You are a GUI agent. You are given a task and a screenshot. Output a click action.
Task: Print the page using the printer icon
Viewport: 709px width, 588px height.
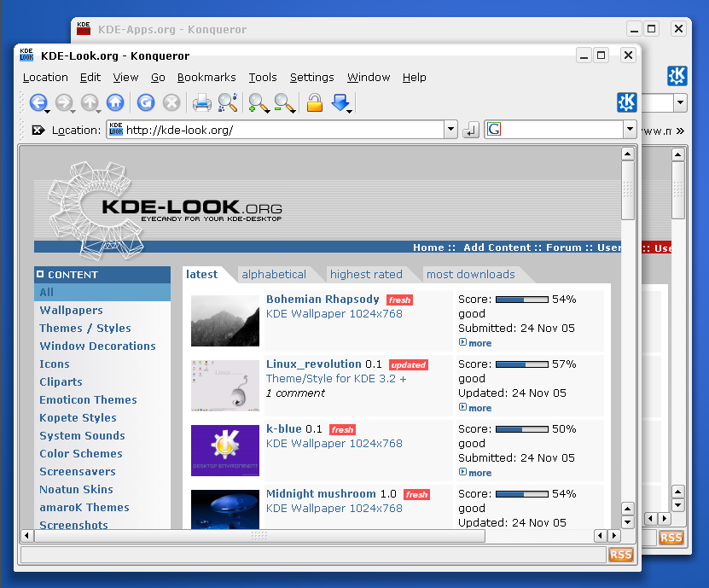[201, 102]
